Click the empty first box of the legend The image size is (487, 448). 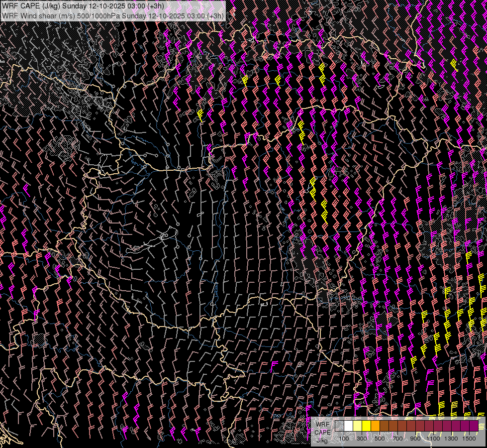click(x=340, y=426)
